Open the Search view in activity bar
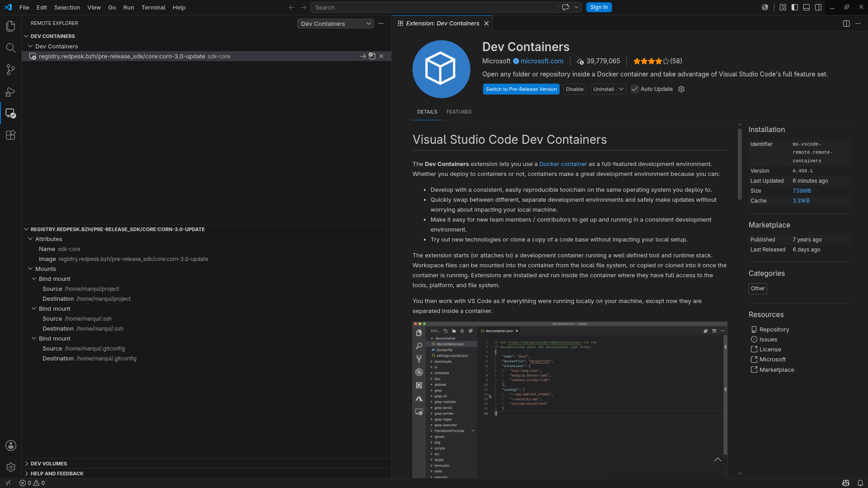The height and width of the screenshot is (488, 868). pos(10,48)
